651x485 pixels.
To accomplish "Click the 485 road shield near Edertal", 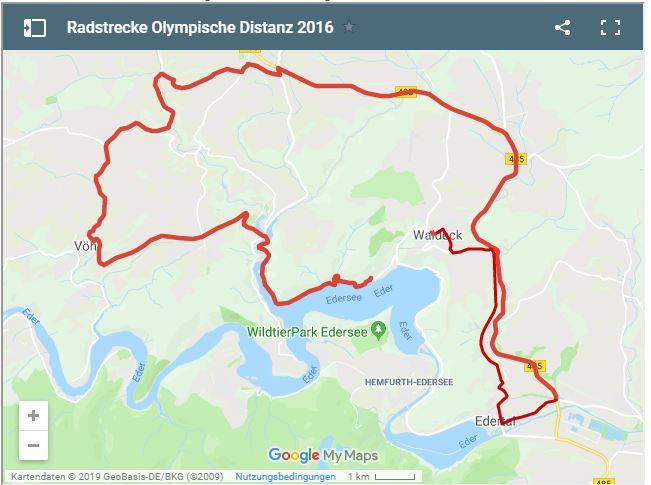I will [x=534, y=366].
